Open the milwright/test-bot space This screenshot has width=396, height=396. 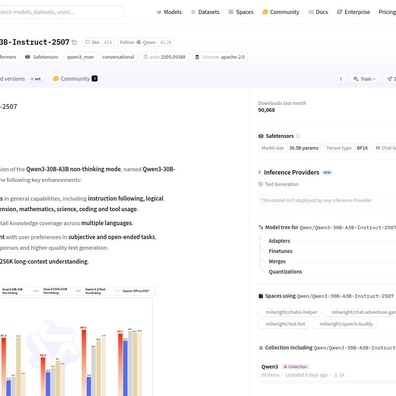(283, 324)
